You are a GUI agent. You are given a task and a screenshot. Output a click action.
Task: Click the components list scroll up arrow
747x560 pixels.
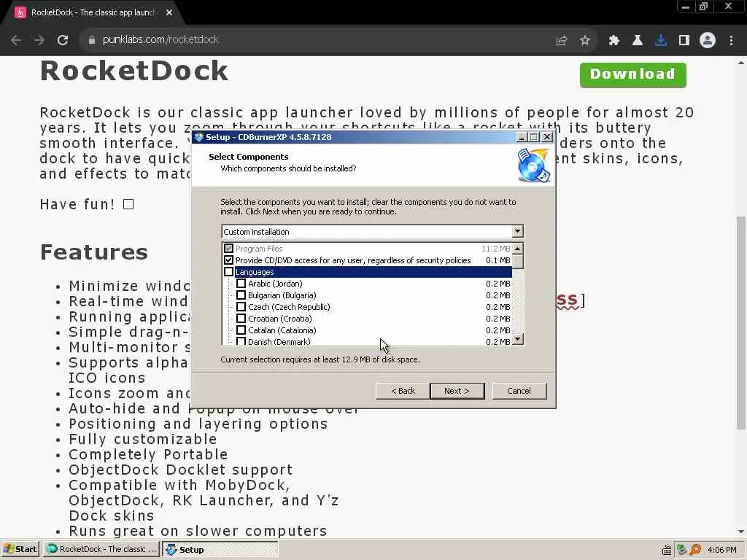point(518,249)
